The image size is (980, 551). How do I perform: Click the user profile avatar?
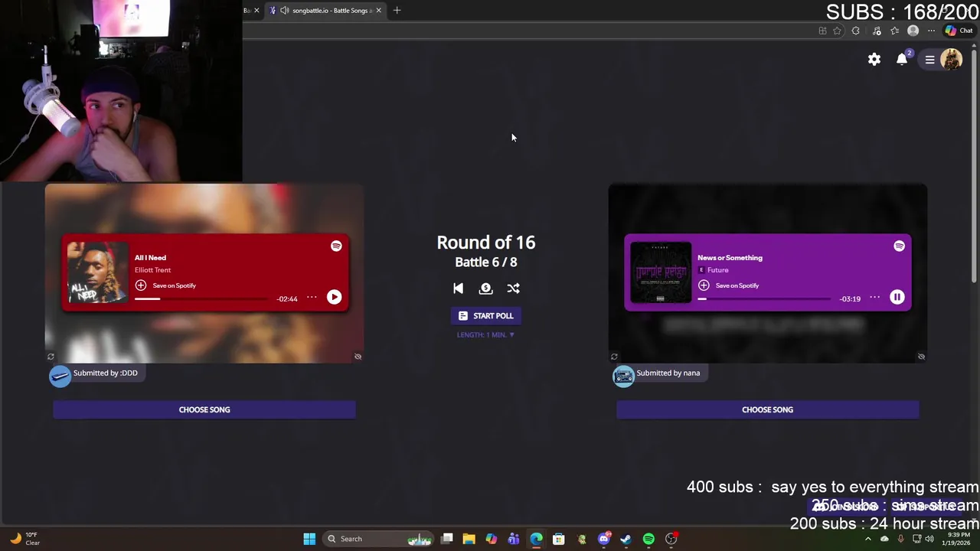point(952,60)
